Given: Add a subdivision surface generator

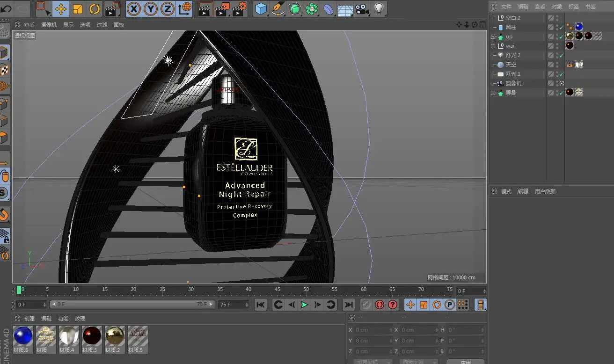Looking at the screenshot, I should coord(295,8).
